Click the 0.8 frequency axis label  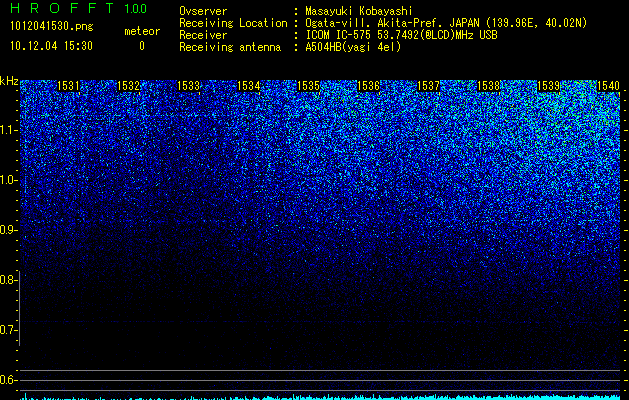tap(8, 280)
